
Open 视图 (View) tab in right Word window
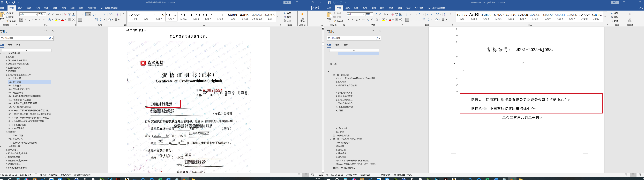tap(400, 8)
